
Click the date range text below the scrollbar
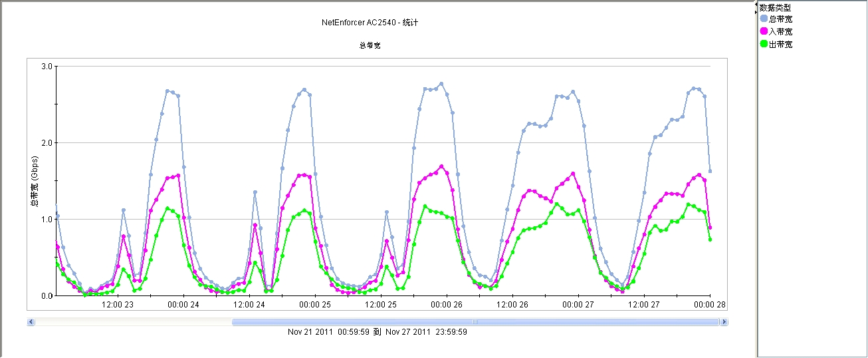(377, 331)
